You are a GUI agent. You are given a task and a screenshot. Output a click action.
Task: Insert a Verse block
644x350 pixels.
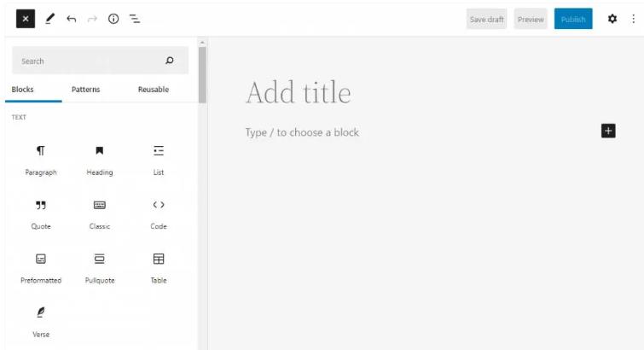[x=40, y=321]
